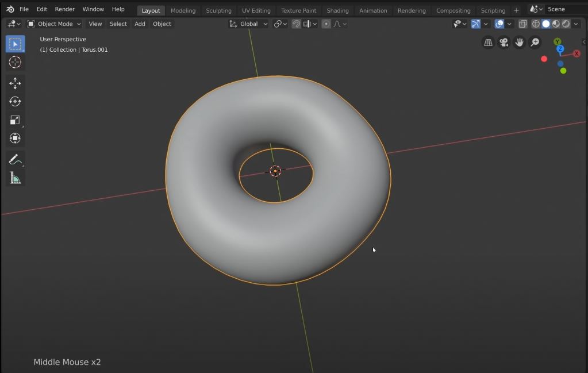The width and height of the screenshot is (588, 373).
Task: Pick the Transform tool
Action: tap(15, 139)
